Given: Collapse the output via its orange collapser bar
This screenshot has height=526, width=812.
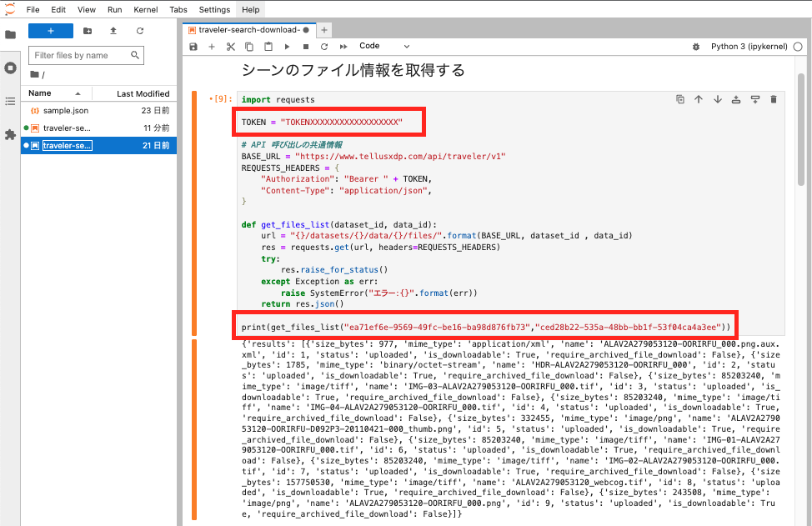Looking at the screenshot, I should coord(195,429).
